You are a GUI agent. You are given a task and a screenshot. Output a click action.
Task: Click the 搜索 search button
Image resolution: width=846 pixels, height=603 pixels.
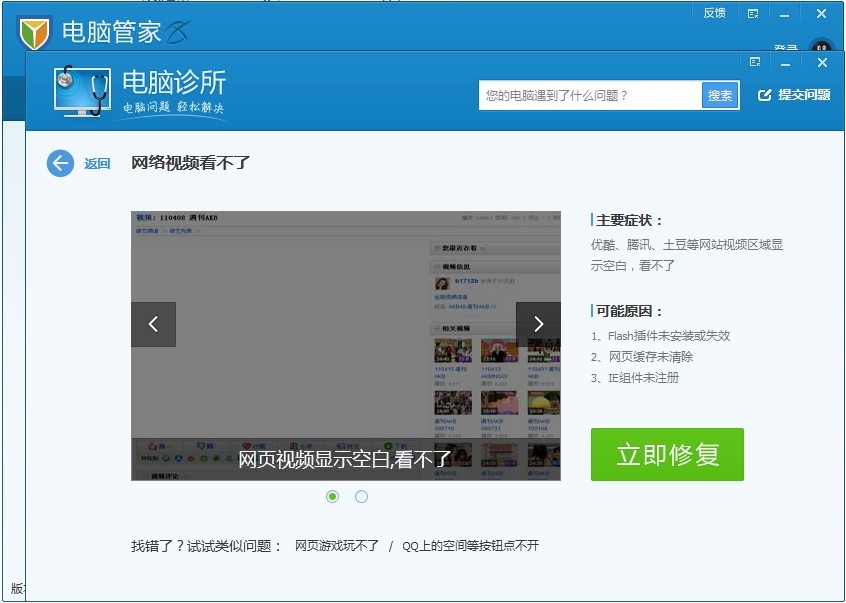pos(719,95)
